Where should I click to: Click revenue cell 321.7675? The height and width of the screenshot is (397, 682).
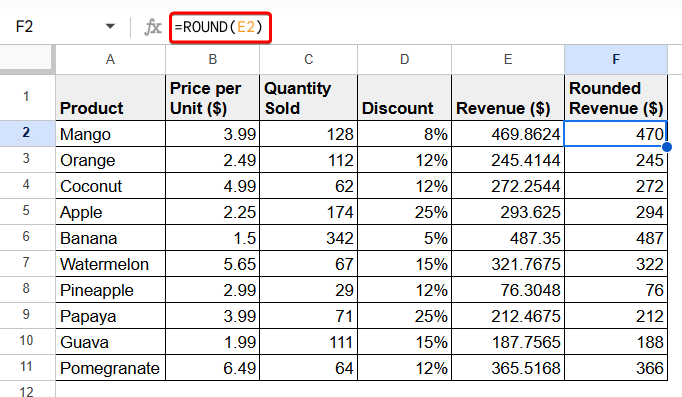(x=508, y=264)
